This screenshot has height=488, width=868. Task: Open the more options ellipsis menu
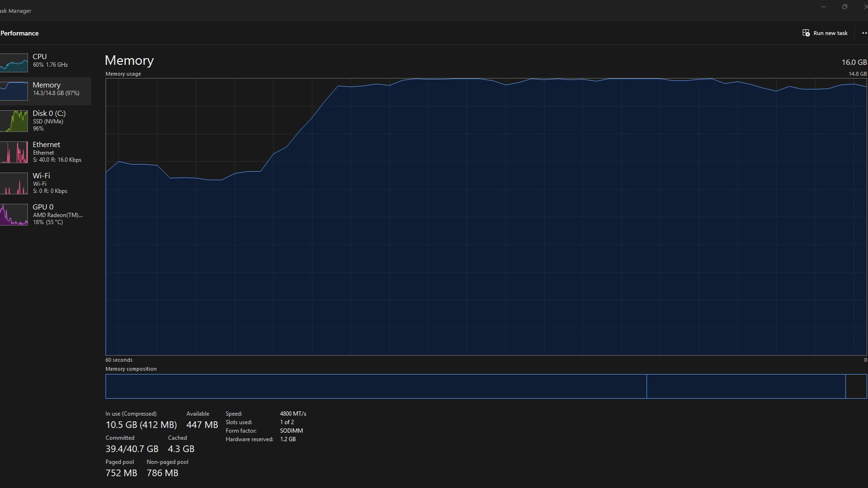pos(864,33)
